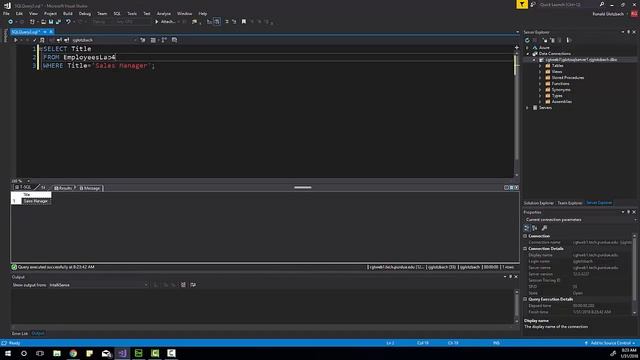Open the File menu
Image resolution: width=640 pixels, height=360 pixels.
pyautogui.click(x=6, y=13)
